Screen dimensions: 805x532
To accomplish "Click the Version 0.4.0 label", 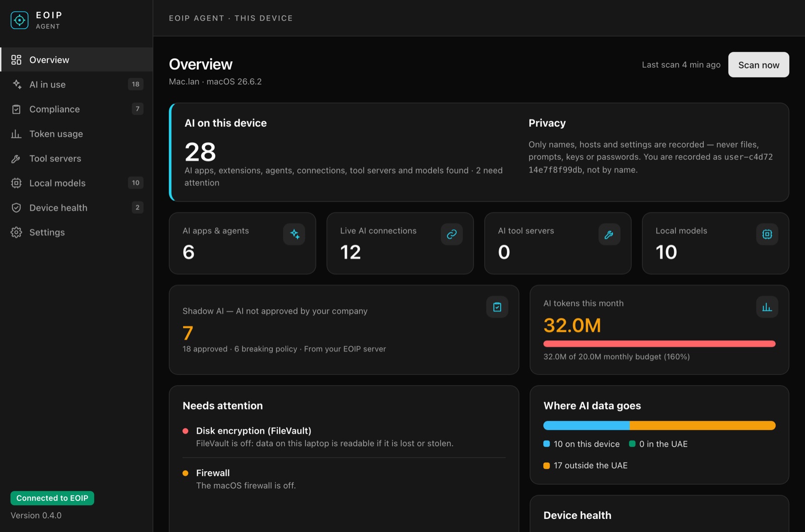I will (x=36, y=515).
